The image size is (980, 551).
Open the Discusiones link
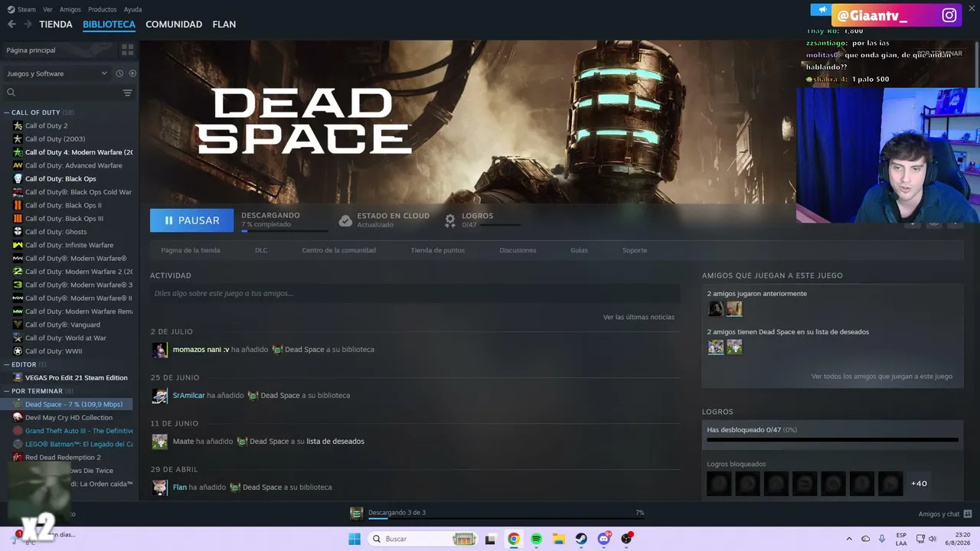pyautogui.click(x=518, y=250)
